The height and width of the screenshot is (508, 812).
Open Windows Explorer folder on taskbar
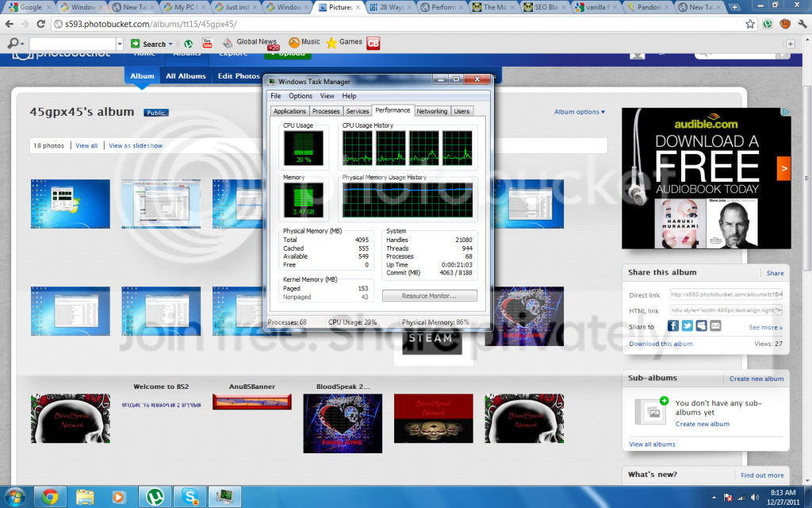(84, 497)
